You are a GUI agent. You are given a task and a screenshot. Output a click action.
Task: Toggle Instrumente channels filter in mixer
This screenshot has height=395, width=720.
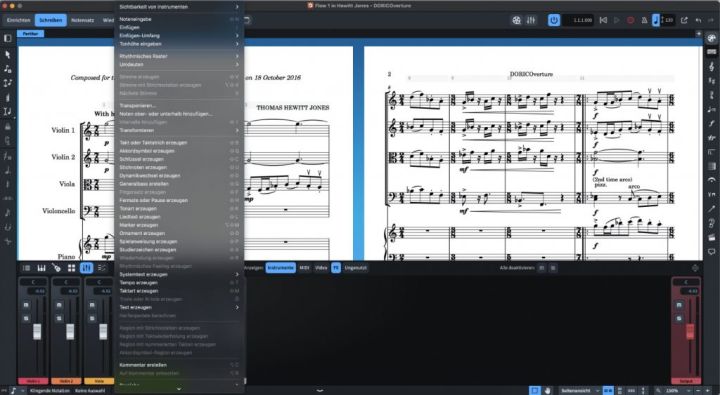tap(281, 267)
